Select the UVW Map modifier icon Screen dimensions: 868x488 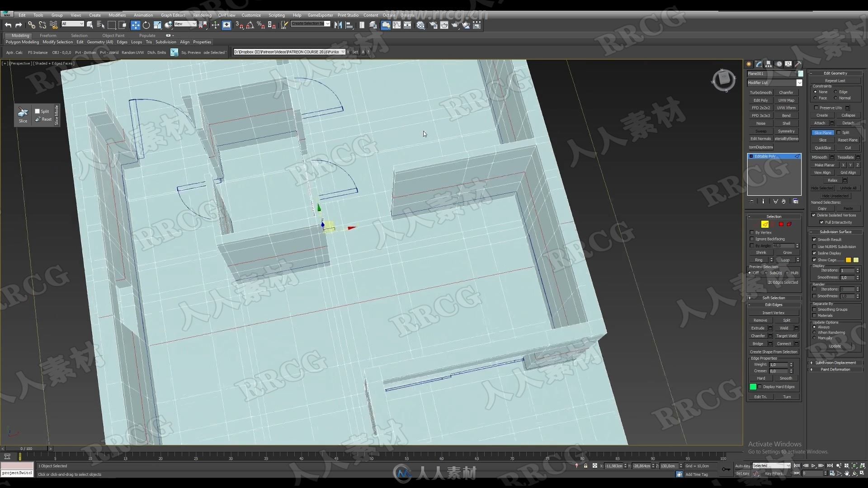(786, 100)
